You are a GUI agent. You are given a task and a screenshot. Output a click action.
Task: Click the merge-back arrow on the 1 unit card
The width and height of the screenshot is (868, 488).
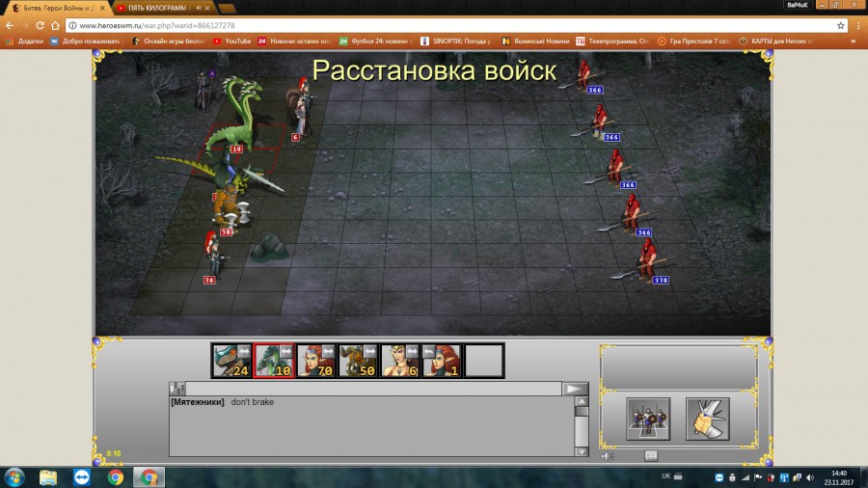(x=429, y=351)
